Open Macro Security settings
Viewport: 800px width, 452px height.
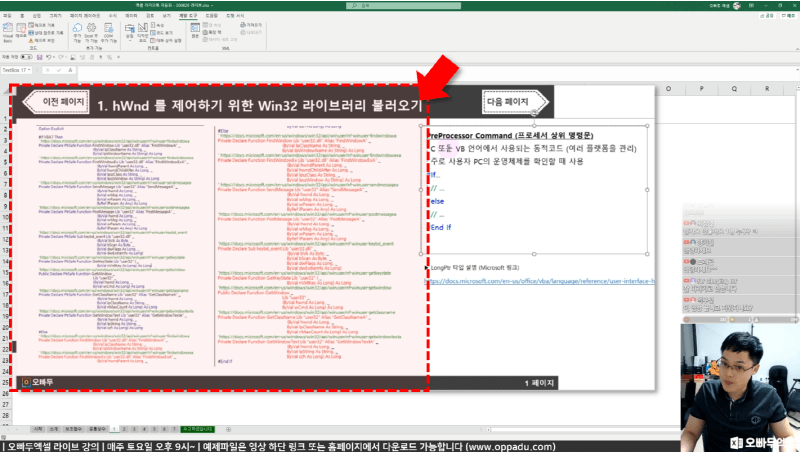41,40
